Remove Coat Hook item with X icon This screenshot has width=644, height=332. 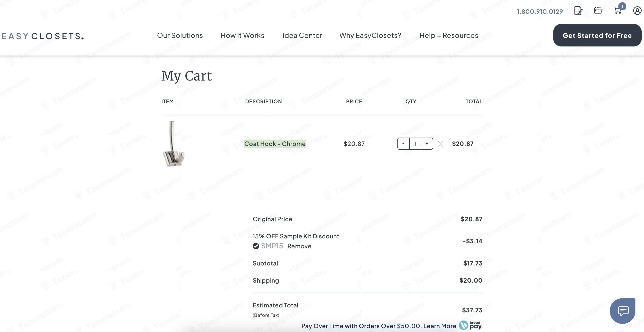441,144
